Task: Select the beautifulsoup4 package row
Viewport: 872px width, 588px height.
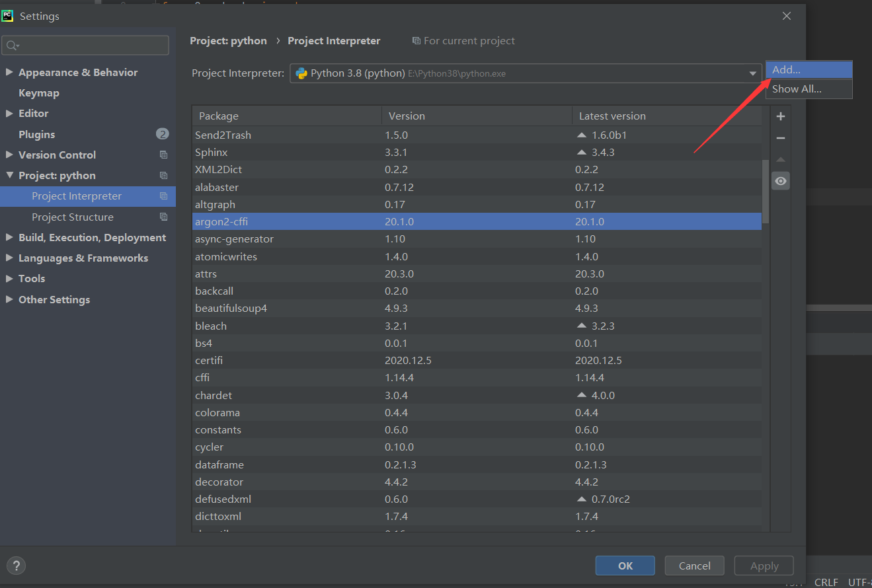Action: [477, 308]
